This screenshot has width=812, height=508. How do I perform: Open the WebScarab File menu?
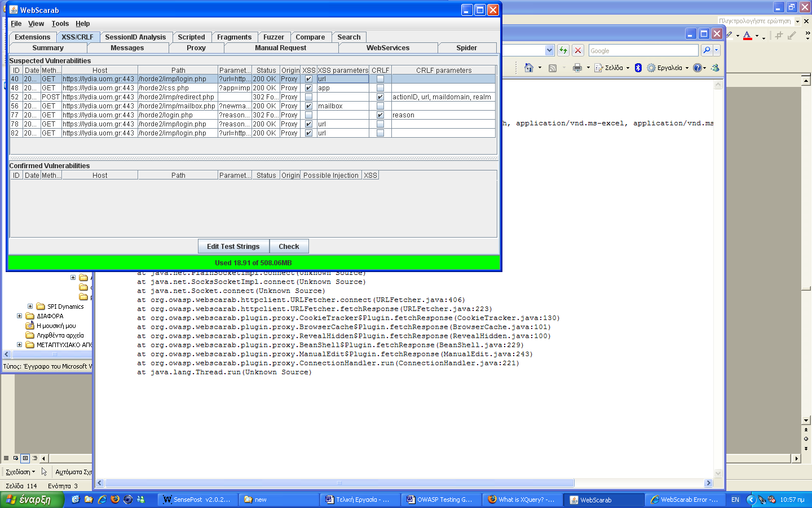16,24
